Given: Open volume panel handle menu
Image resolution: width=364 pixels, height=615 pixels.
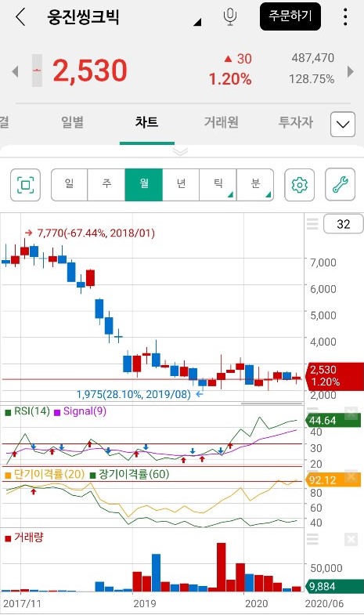Looking at the screenshot, I should coord(312,539).
